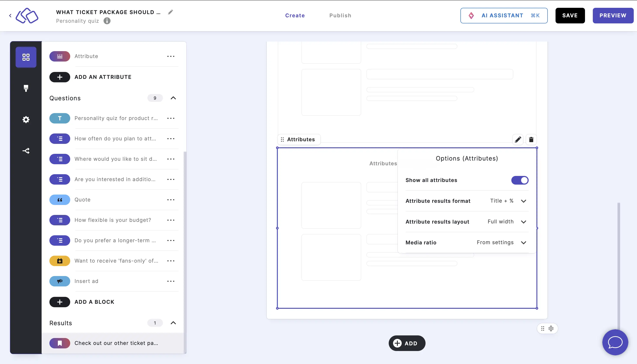Go back using the arrow beside the logo
The height and width of the screenshot is (364, 637).
coord(10,16)
